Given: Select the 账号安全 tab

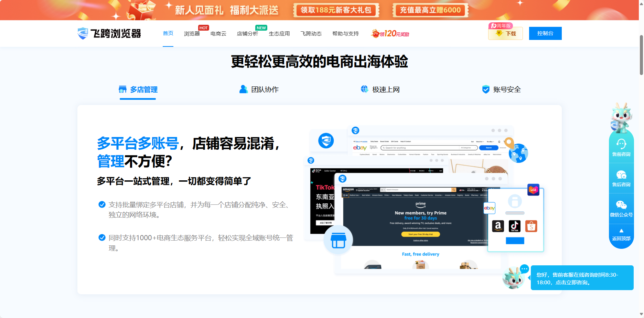Looking at the screenshot, I should coord(501,89).
